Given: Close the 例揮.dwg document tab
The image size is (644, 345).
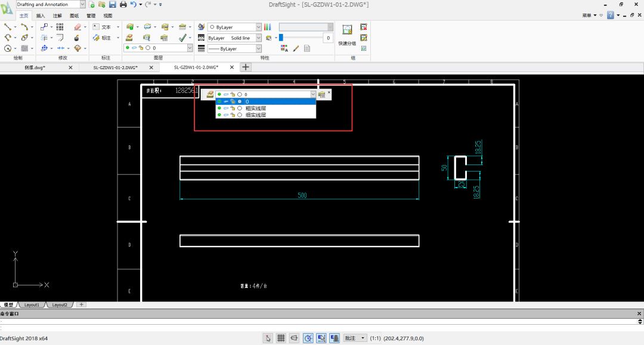Looking at the screenshot, I should tap(70, 67).
